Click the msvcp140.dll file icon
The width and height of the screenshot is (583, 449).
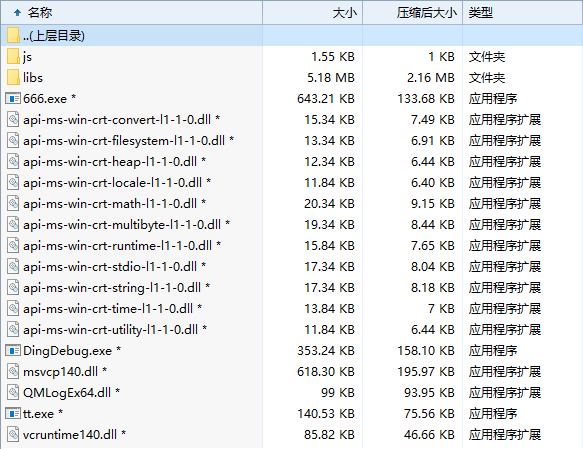point(13,371)
